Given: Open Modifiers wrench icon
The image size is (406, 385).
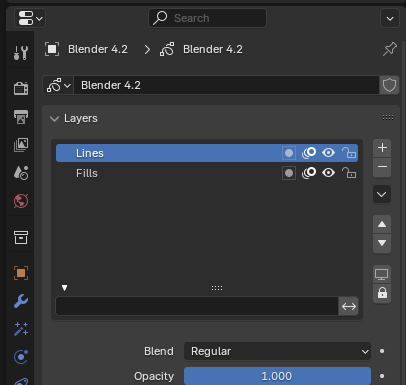Looking at the screenshot, I should [x=21, y=301].
